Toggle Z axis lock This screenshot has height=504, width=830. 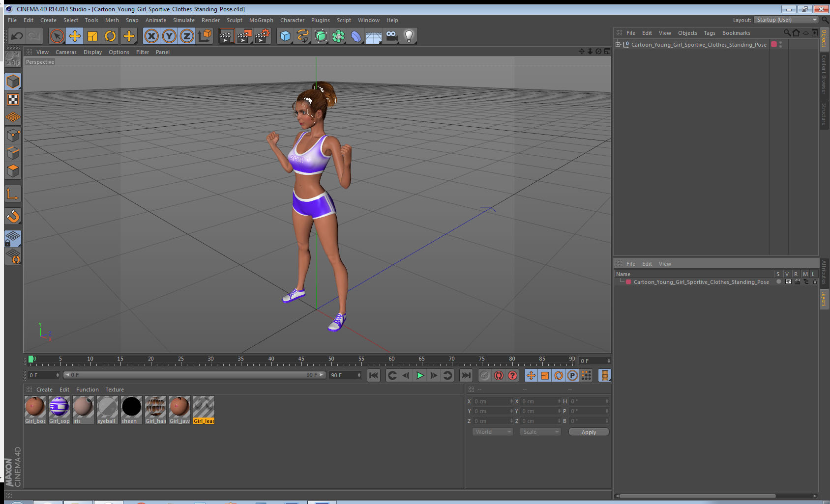(187, 36)
